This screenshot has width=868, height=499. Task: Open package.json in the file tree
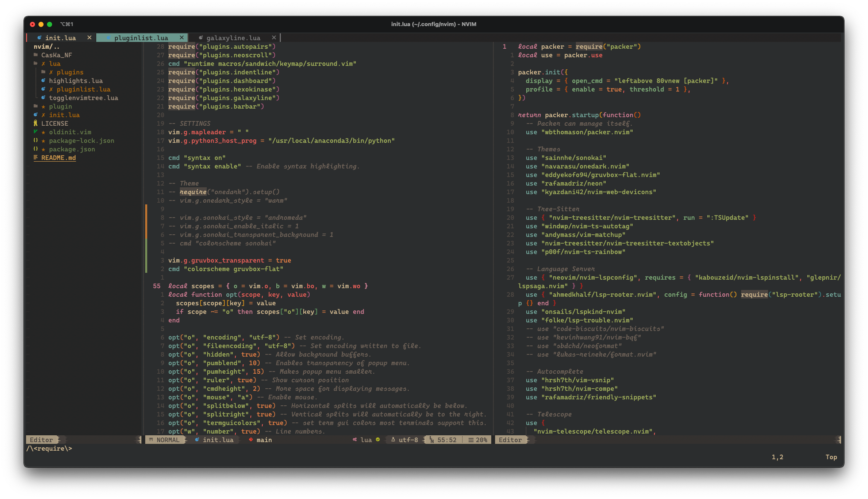72,149
